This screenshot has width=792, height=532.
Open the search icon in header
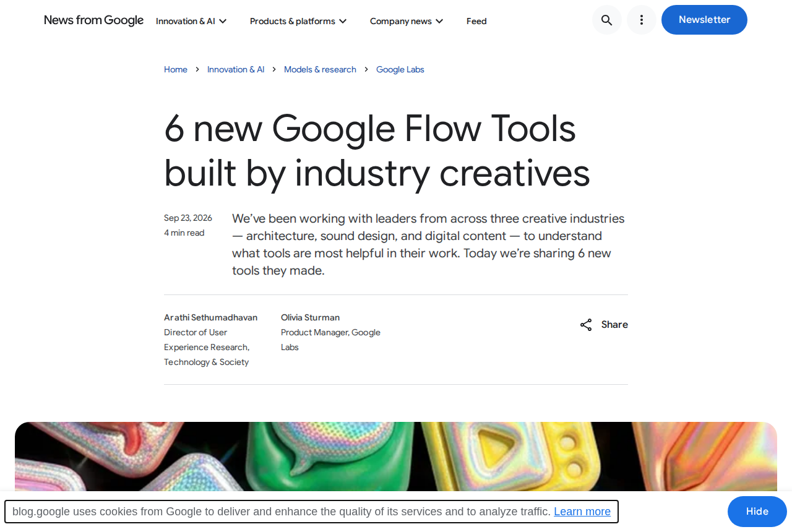click(x=607, y=20)
